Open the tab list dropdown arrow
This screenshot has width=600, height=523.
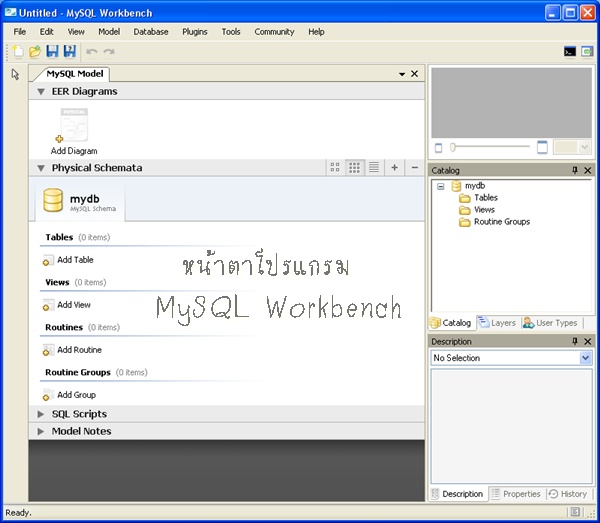pos(402,74)
